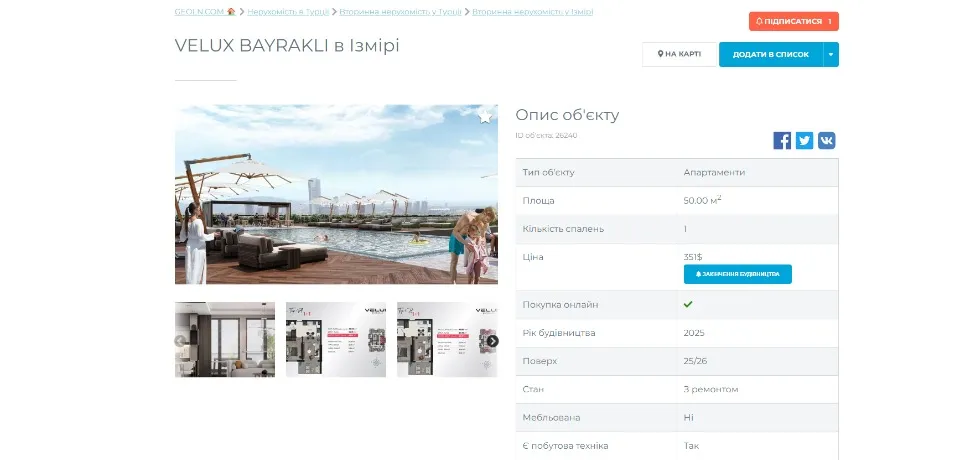Click the 351$ price value
Screen dimensions: 960x460
pyautogui.click(x=692, y=257)
